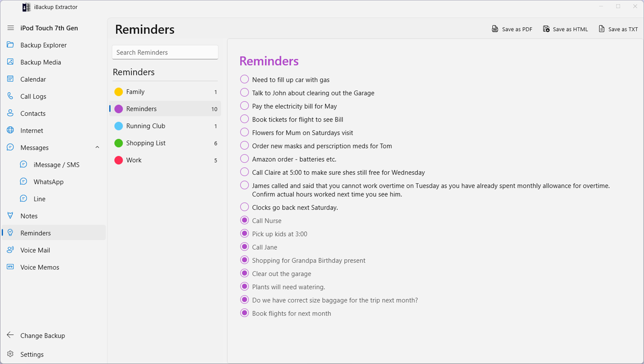The width and height of the screenshot is (644, 364).
Task: Open the Line messages icon
Action: [23, 198]
